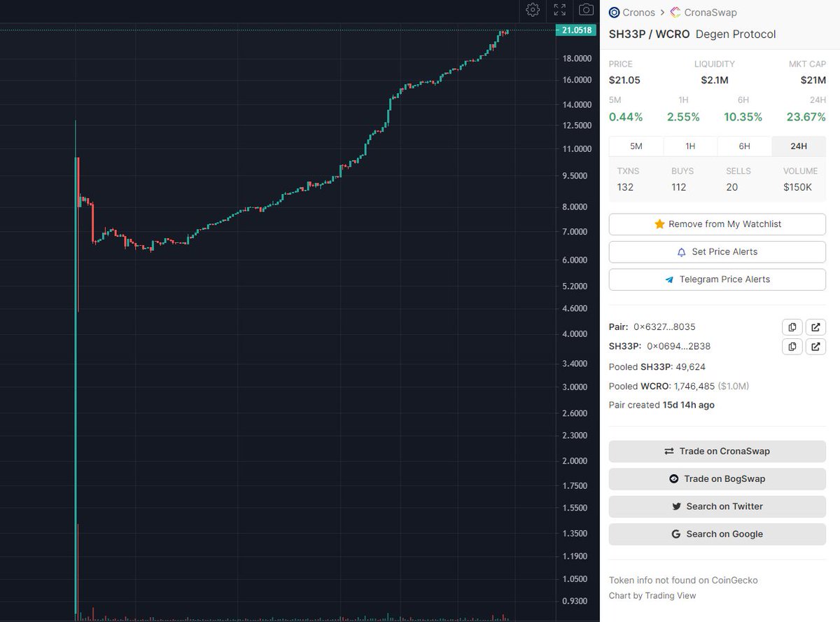This screenshot has height=622, width=840.
Task: Trade on BogSwap button
Action: pyautogui.click(x=717, y=478)
